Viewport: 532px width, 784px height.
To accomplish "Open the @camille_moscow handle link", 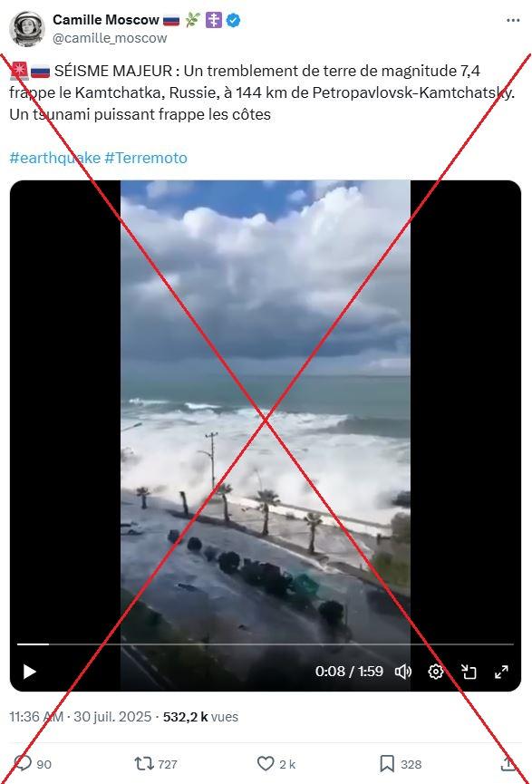I will tap(110, 38).
